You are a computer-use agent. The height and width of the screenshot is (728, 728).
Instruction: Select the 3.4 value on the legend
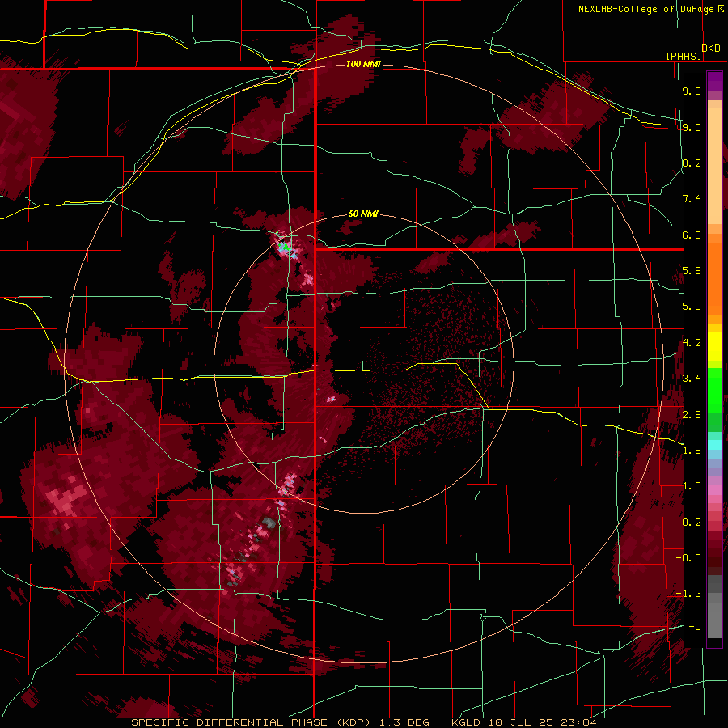click(x=692, y=379)
